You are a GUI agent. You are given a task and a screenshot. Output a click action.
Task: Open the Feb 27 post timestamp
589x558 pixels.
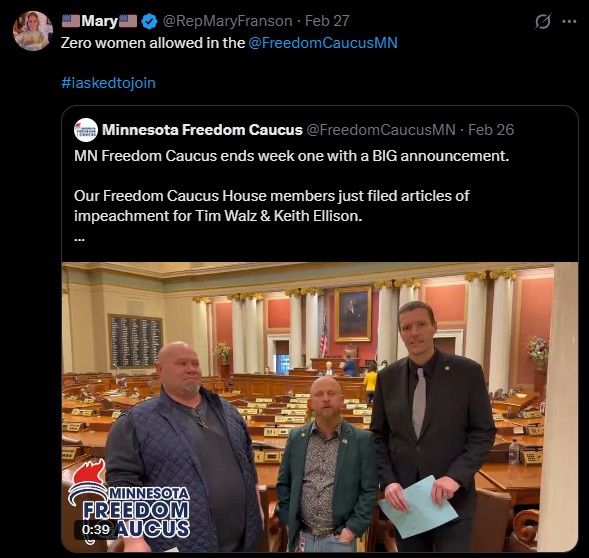[x=327, y=21]
